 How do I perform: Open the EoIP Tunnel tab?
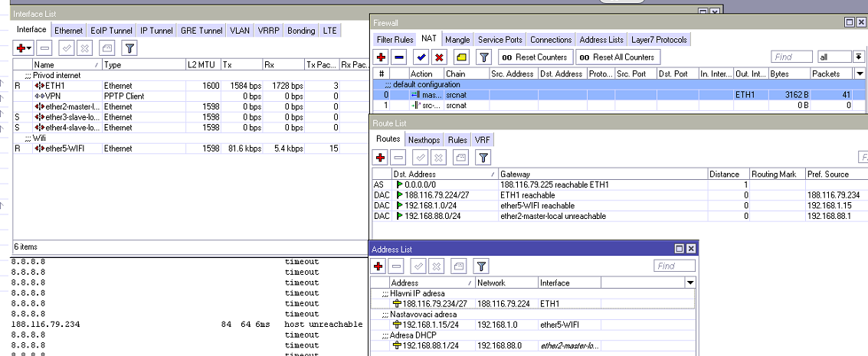pyautogui.click(x=111, y=31)
